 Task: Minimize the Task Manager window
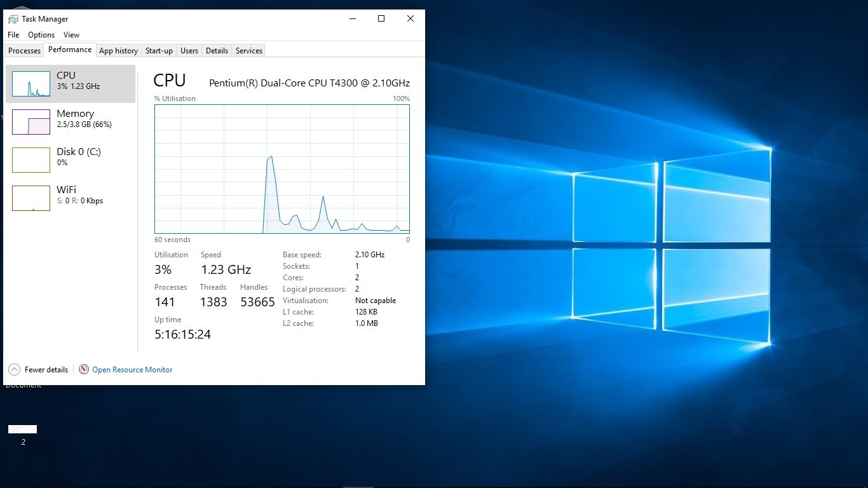click(x=352, y=19)
